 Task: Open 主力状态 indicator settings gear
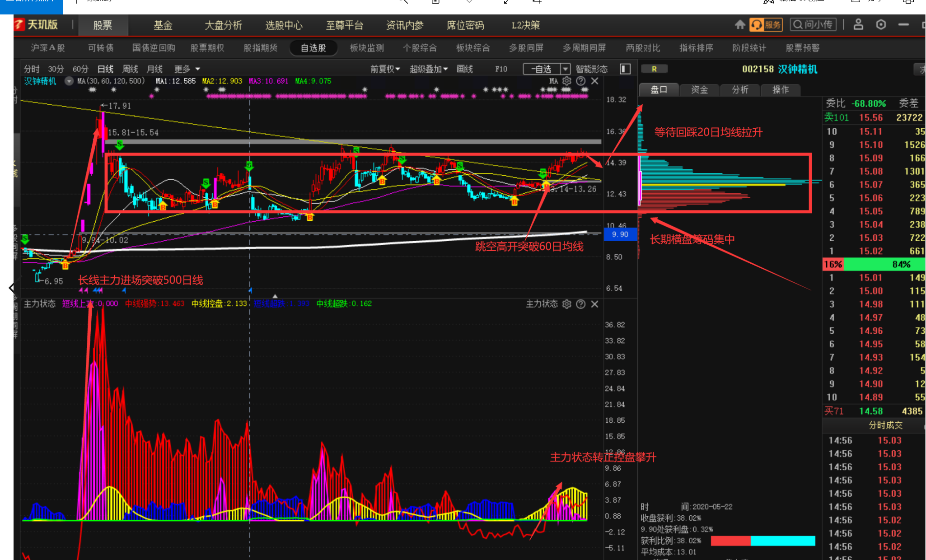[567, 304]
